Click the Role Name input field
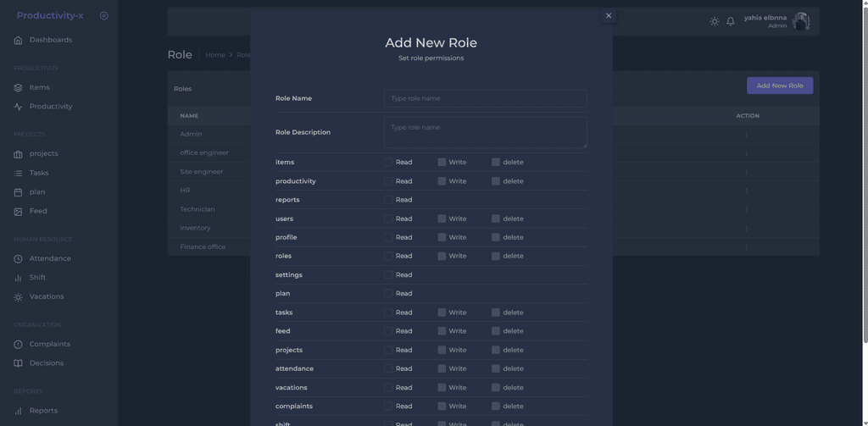 [x=486, y=98]
